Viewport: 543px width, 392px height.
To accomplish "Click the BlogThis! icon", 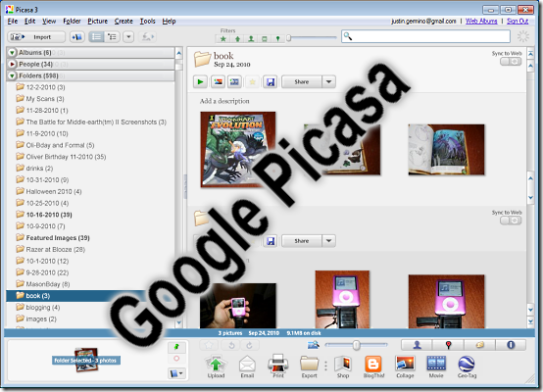I will point(373,367).
